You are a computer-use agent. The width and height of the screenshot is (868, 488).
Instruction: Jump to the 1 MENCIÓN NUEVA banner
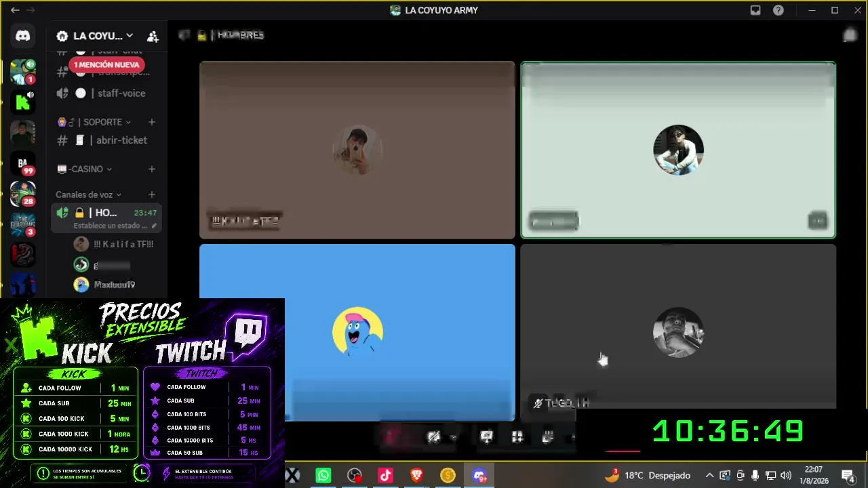pos(106,65)
